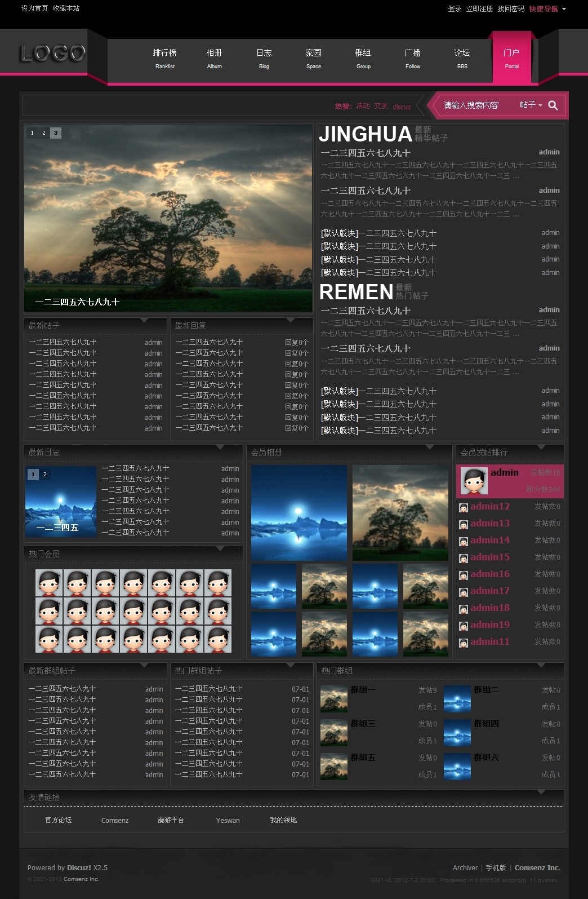Click the hot search term 活动
Image resolution: width=588 pixels, height=899 pixels.
point(363,106)
